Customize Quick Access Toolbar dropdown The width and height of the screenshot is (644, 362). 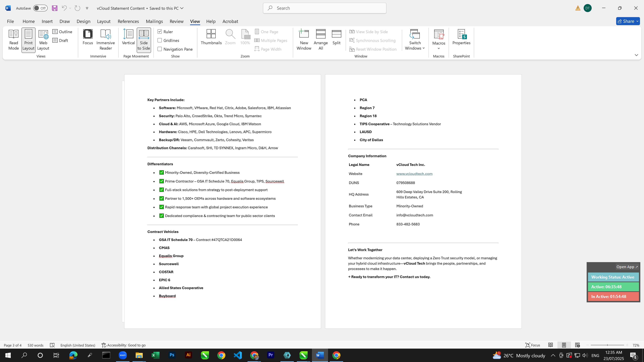(x=87, y=8)
